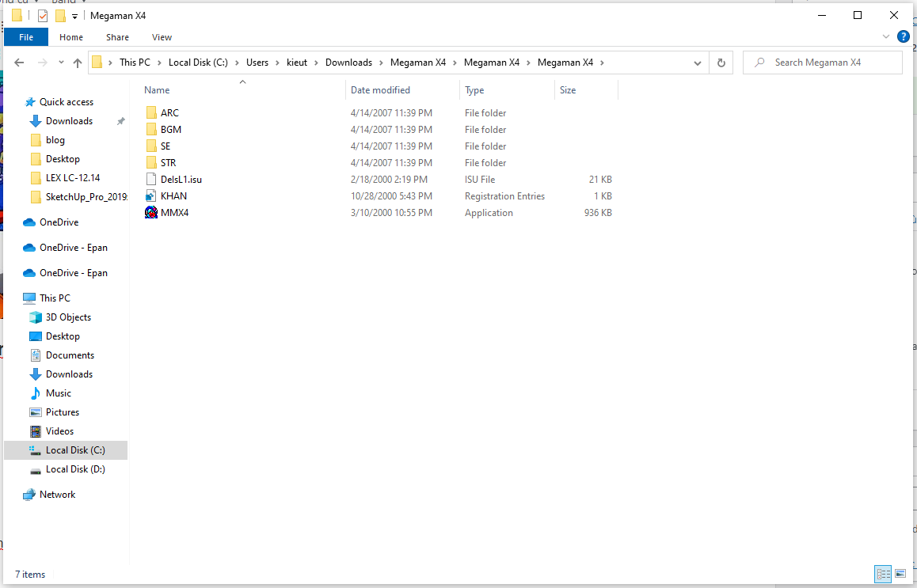Click the Properties quick access toolbar icon
917x588 pixels.
pos(43,16)
